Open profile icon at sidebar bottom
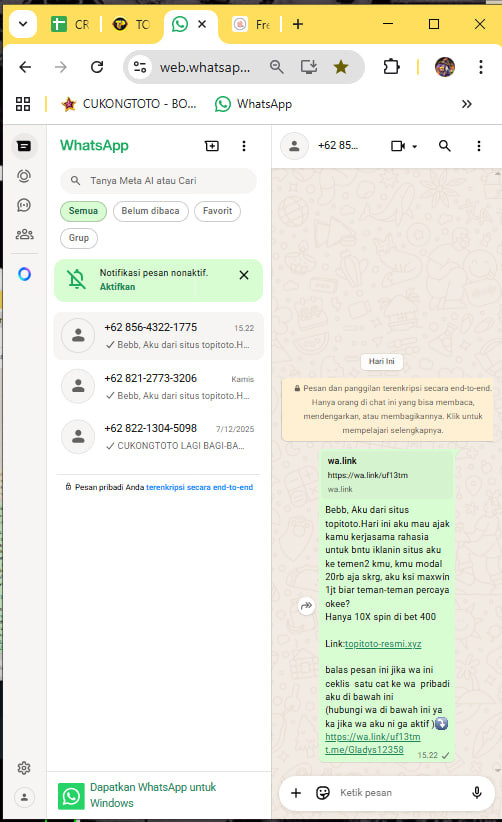 [24, 797]
